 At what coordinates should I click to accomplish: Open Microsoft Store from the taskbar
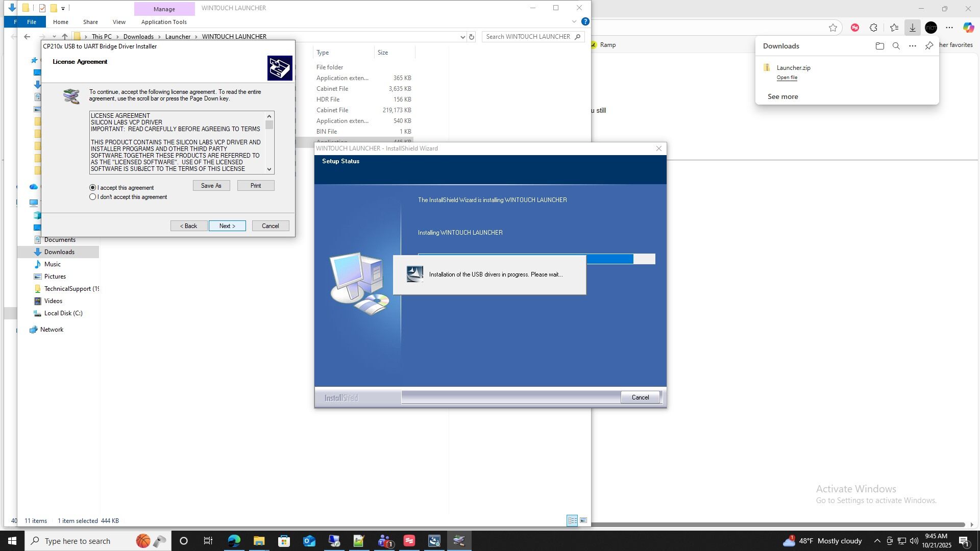pyautogui.click(x=284, y=541)
